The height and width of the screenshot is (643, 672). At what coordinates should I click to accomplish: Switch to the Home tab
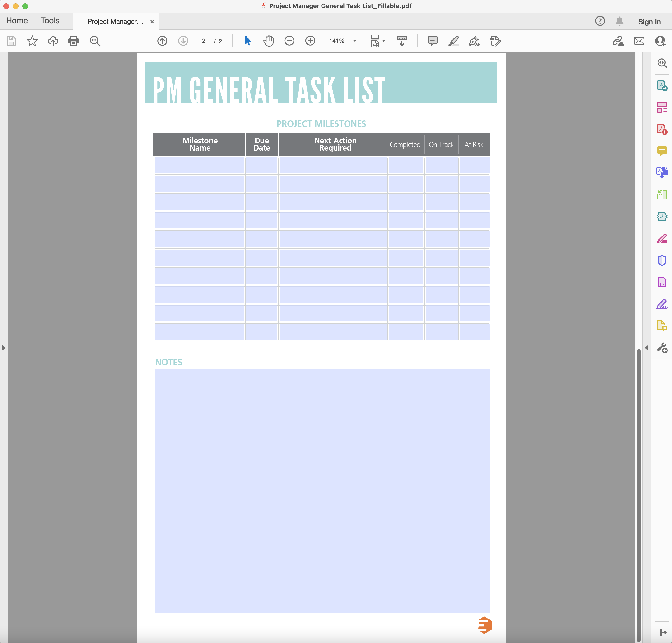click(x=17, y=21)
